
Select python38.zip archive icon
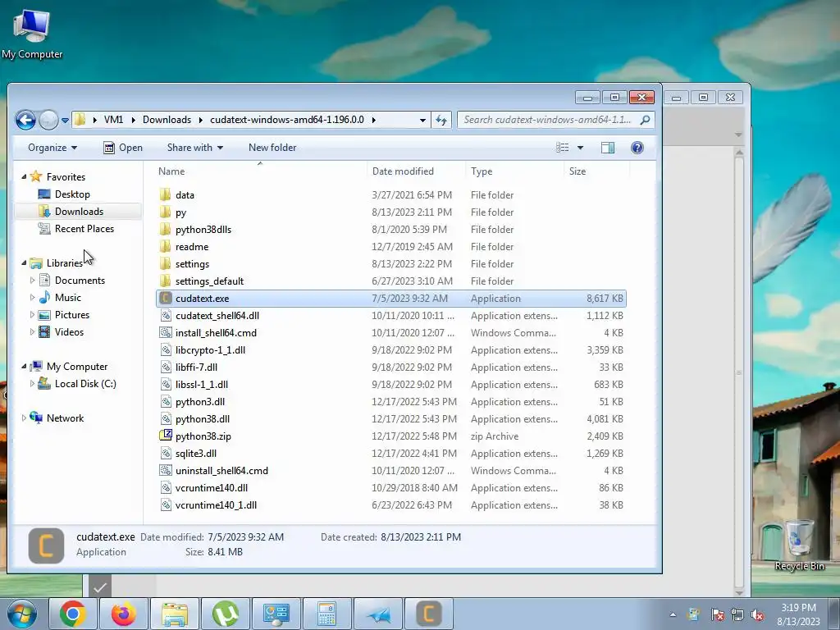pos(166,436)
